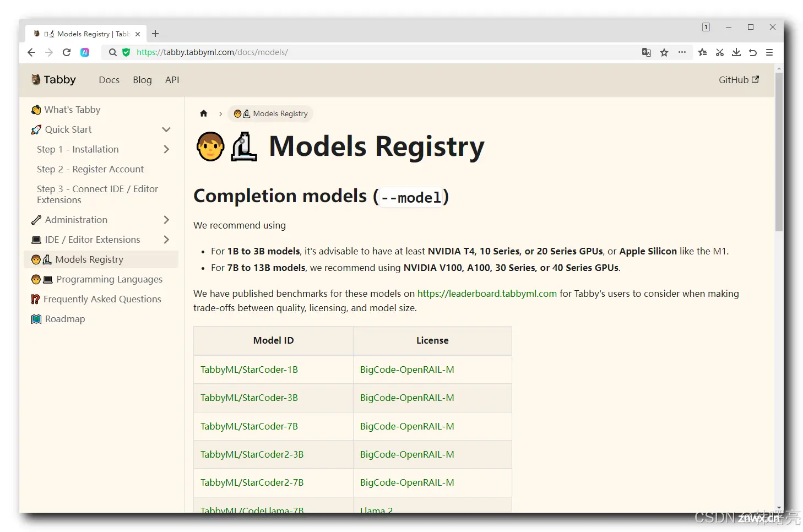Screen dimensions: 803x532
Task: Reload the current page
Action: pyautogui.click(x=67, y=52)
